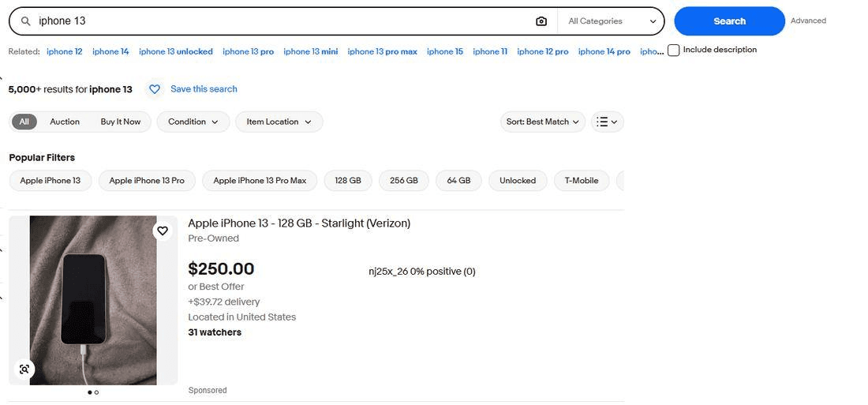The width and height of the screenshot is (868, 405).
Task: Open related search iphone 12 pro
Action: pyautogui.click(x=543, y=51)
